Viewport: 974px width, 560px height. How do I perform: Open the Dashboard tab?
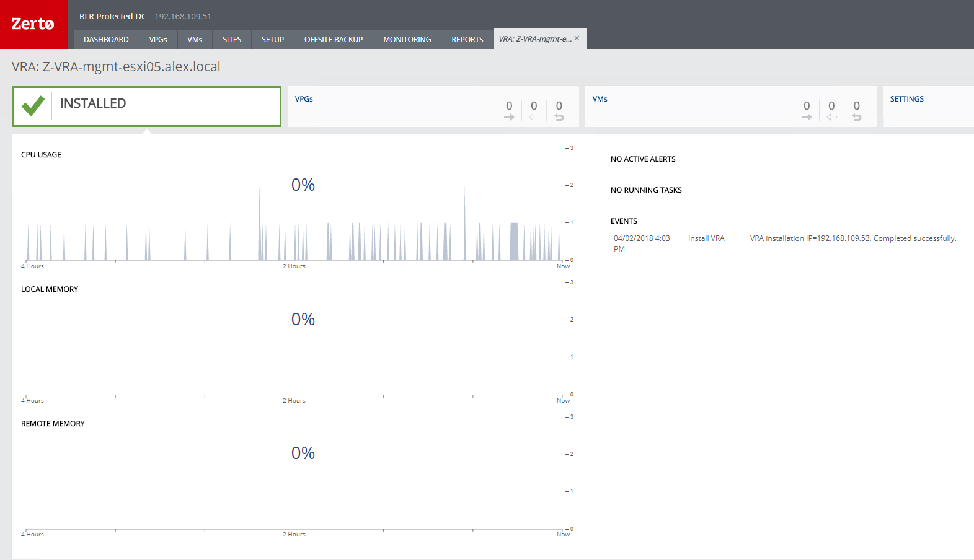click(x=106, y=39)
